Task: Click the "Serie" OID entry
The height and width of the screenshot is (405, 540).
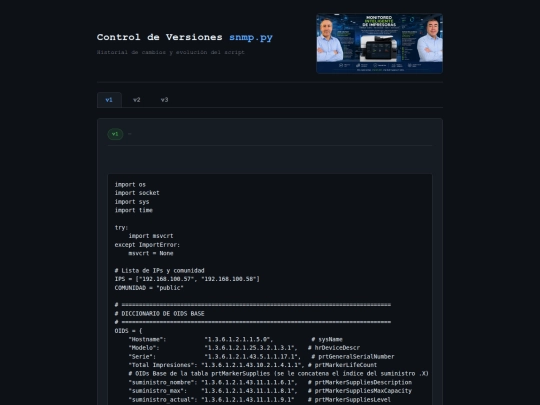Action: coord(261,357)
